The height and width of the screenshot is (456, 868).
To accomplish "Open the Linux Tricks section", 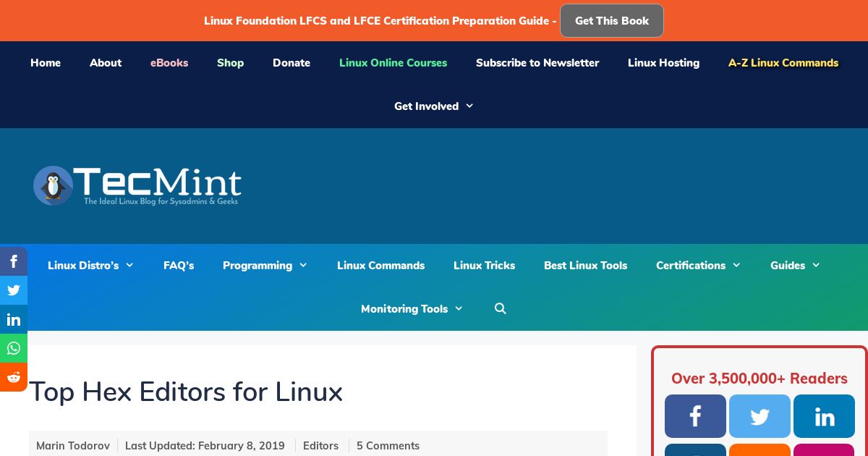I will [x=484, y=266].
